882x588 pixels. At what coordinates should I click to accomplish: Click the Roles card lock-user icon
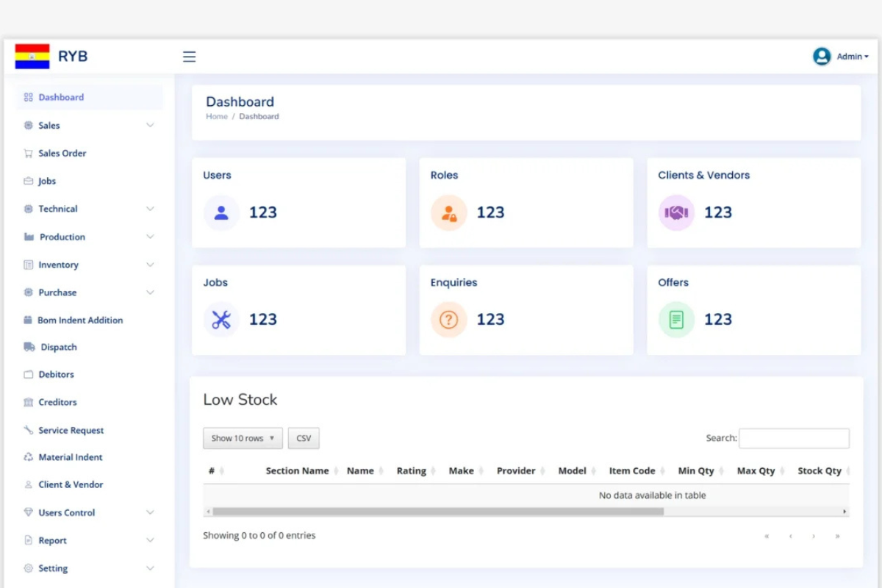pyautogui.click(x=448, y=213)
